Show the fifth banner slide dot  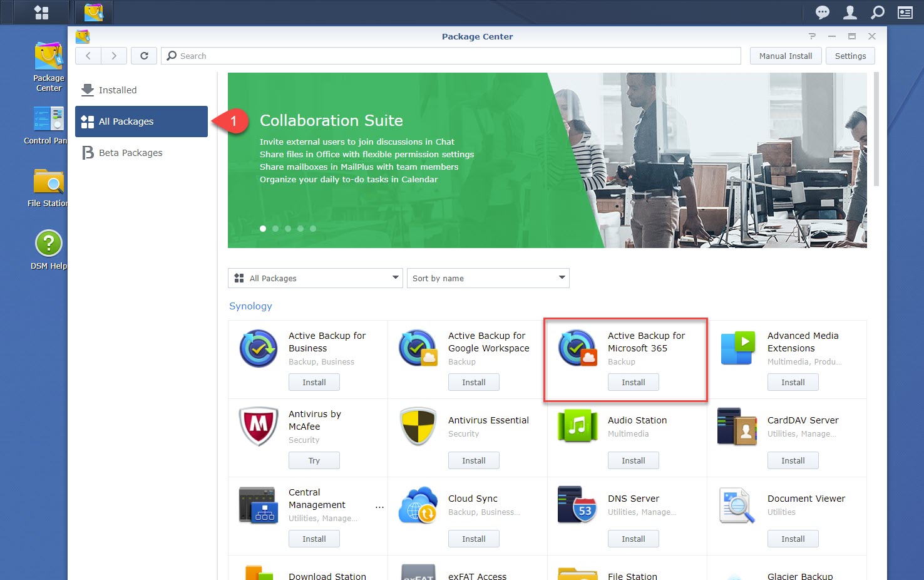[313, 229]
